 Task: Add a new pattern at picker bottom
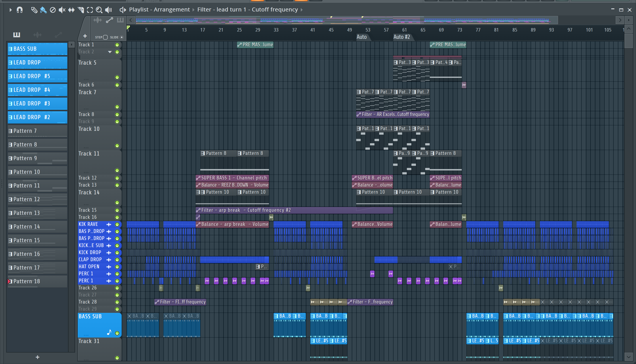(x=38, y=357)
